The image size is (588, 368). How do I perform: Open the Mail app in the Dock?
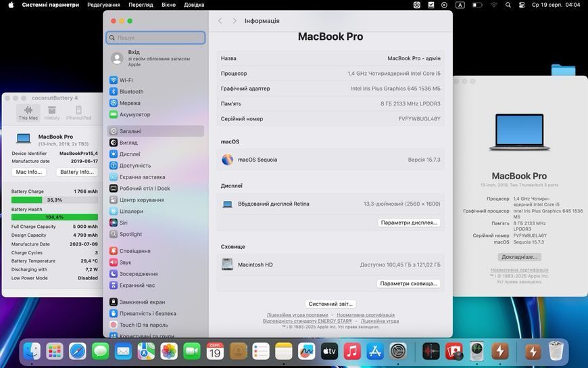124,352
